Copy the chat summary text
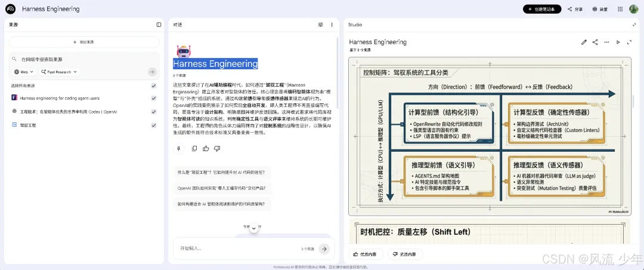The height and width of the screenshot is (270, 644). [x=194, y=149]
